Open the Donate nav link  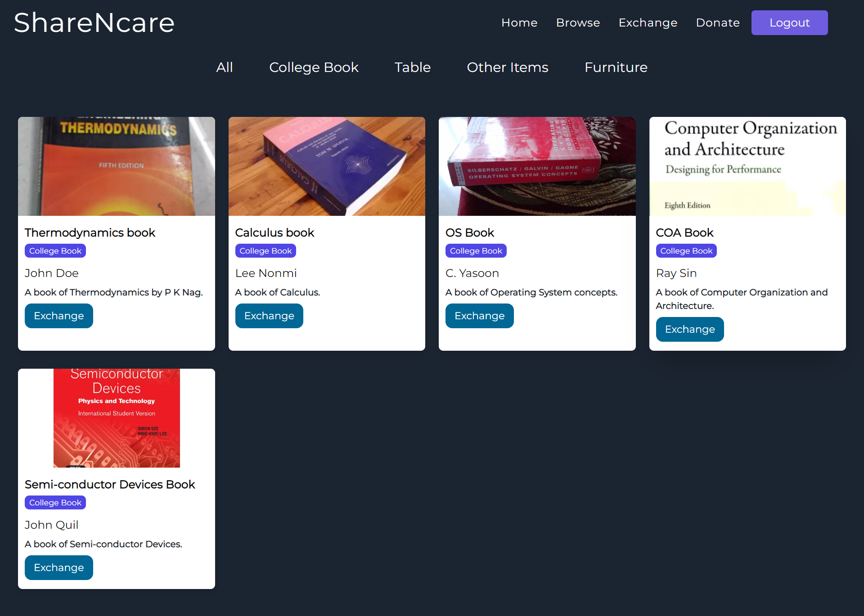[x=717, y=22]
